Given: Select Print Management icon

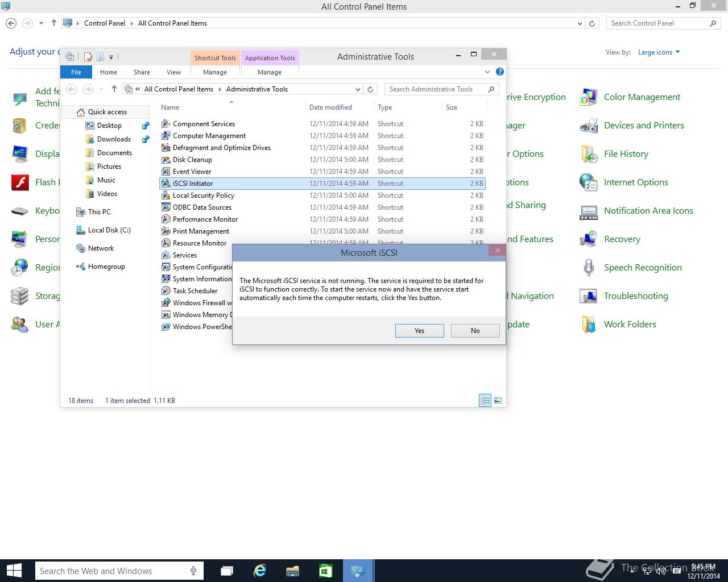Looking at the screenshot, I should [166, 231].
